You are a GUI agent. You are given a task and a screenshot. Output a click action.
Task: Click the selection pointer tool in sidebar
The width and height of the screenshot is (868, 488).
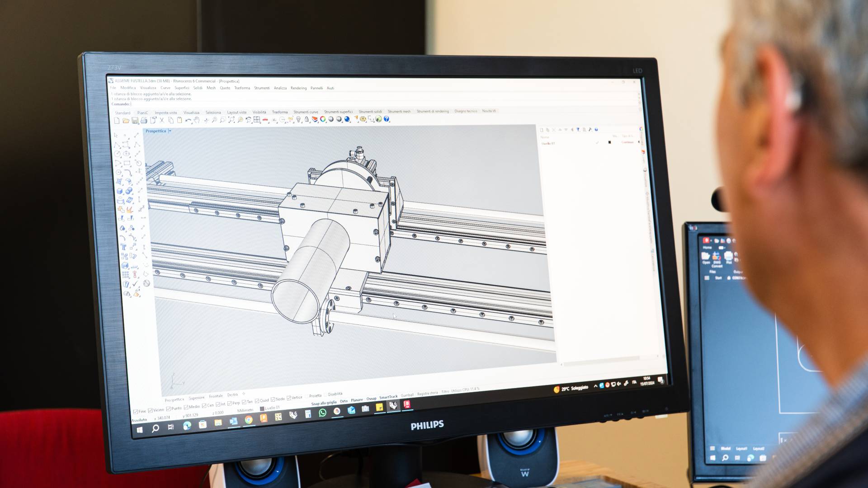tap(115, 135)
